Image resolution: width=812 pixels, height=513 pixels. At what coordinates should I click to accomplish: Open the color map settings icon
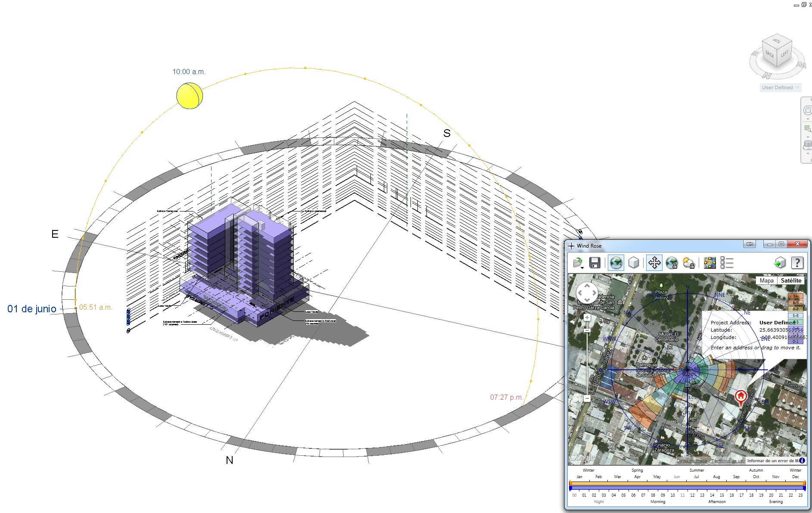click(x=709, y=263)
